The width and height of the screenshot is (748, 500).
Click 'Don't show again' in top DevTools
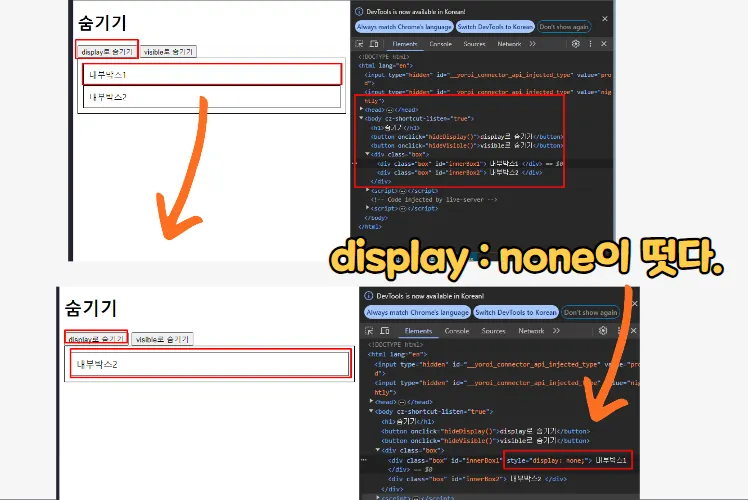(564, 27)
